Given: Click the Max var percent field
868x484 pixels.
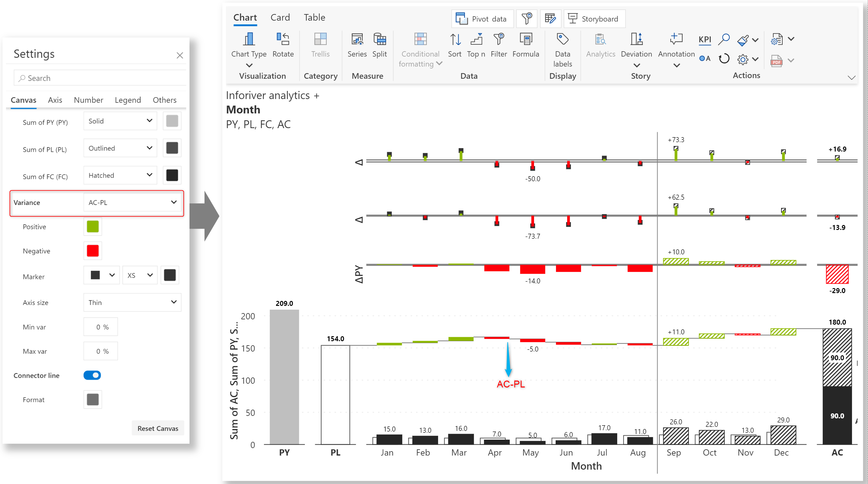Looking at the screenshot, I should [101, 351].
